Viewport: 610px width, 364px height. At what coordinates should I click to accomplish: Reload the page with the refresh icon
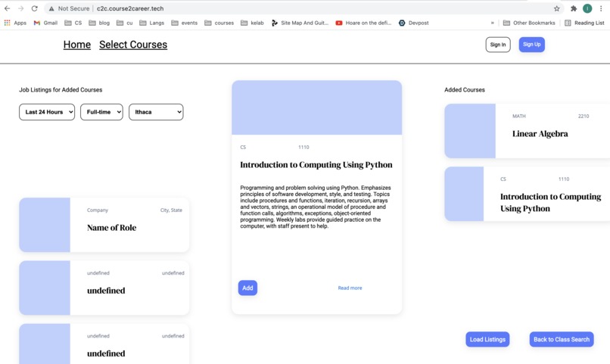pyautogui.click(x=35, y=8)
